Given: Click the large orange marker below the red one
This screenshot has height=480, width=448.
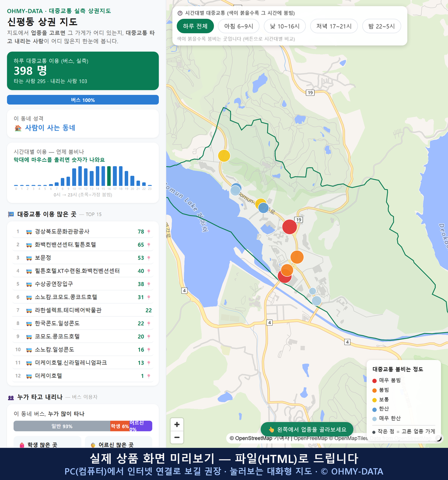Looking at the screenshot, I should [x=297, y=257].
